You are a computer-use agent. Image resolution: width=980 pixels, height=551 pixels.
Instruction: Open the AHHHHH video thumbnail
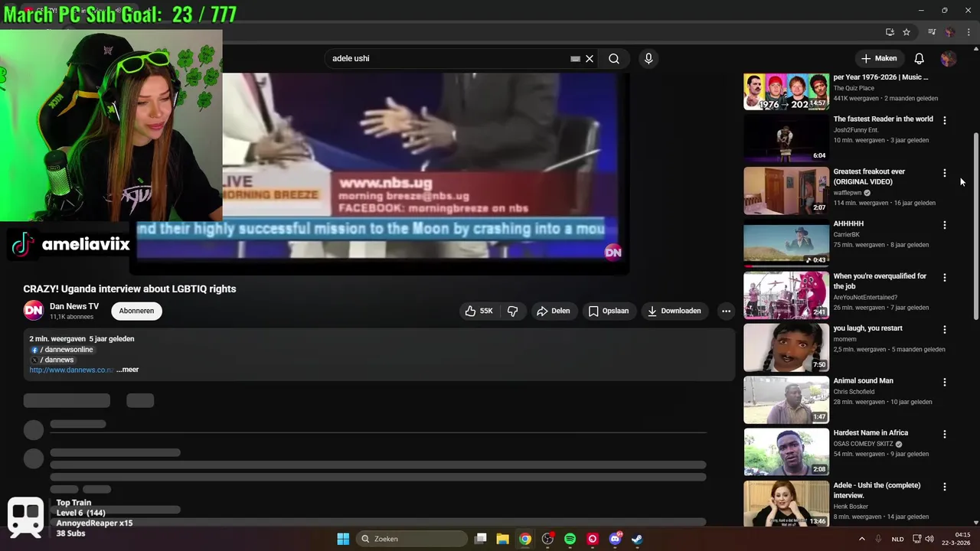pyautogui.click(x=786, y=243)
